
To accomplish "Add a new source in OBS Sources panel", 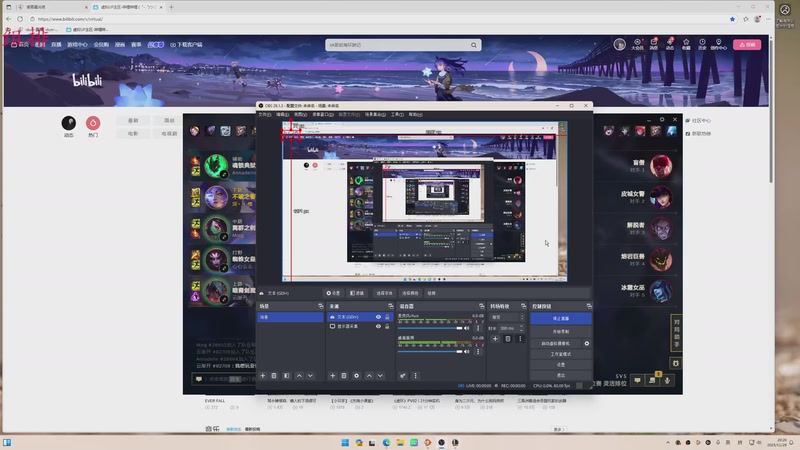I will coord(331,375).
